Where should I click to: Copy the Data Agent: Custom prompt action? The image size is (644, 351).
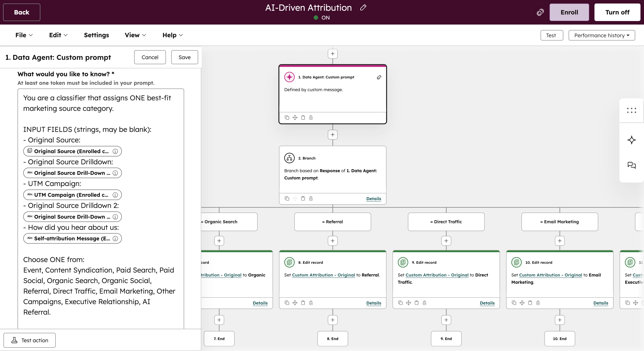pyautogui.click(x=287, y=117)
